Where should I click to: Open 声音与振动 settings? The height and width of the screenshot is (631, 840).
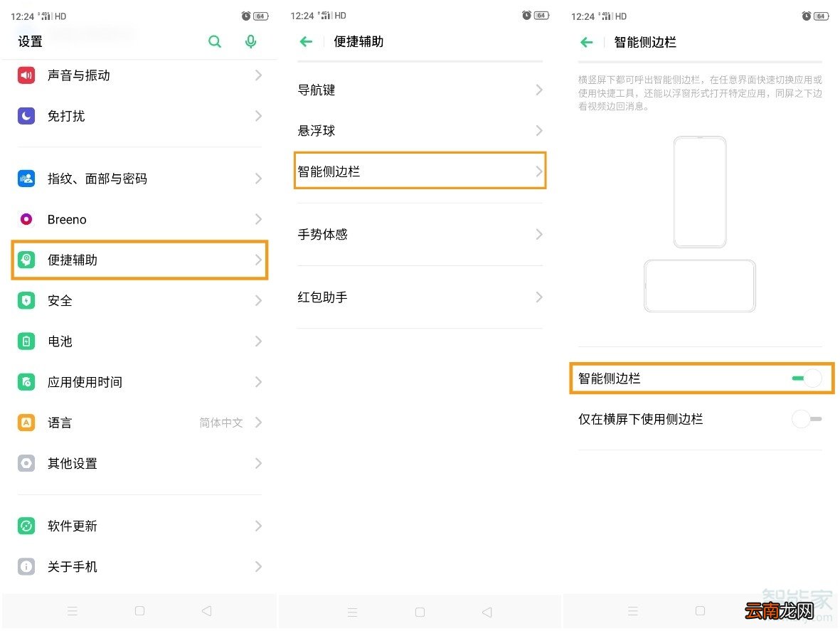coord(139,75)
